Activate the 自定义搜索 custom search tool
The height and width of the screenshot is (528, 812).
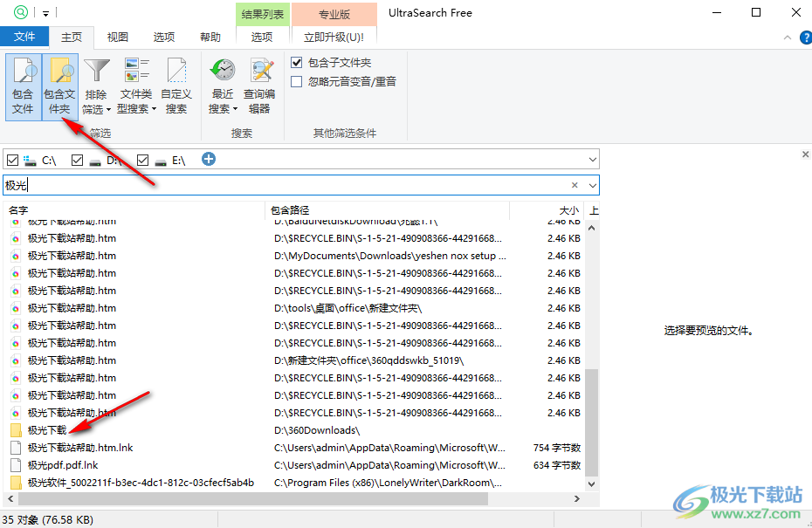175,85
